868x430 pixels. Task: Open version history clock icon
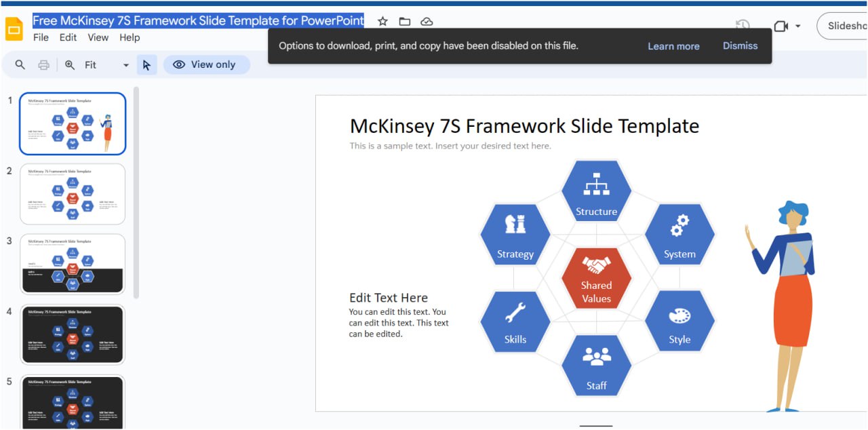(x=743, y=26)
